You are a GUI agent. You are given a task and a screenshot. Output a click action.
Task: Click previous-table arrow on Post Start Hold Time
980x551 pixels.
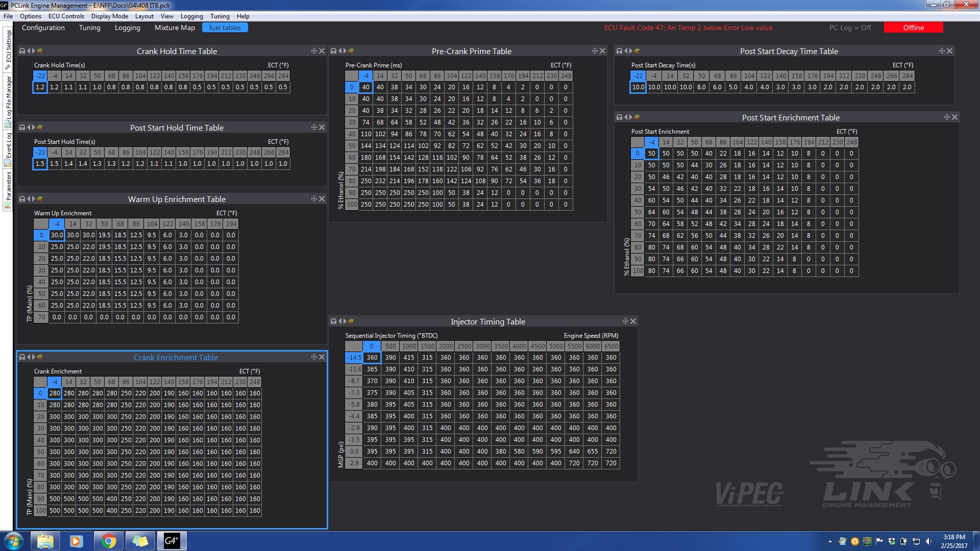(x=29, y=128)
